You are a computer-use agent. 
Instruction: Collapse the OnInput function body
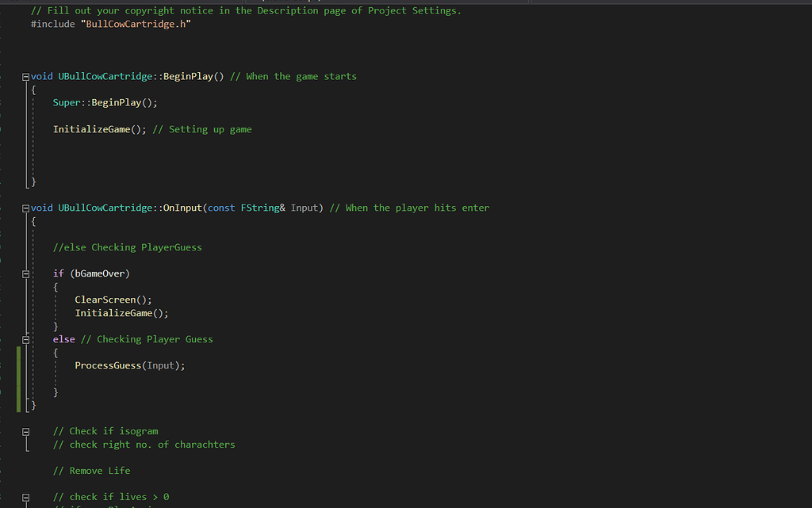(25, 208)
